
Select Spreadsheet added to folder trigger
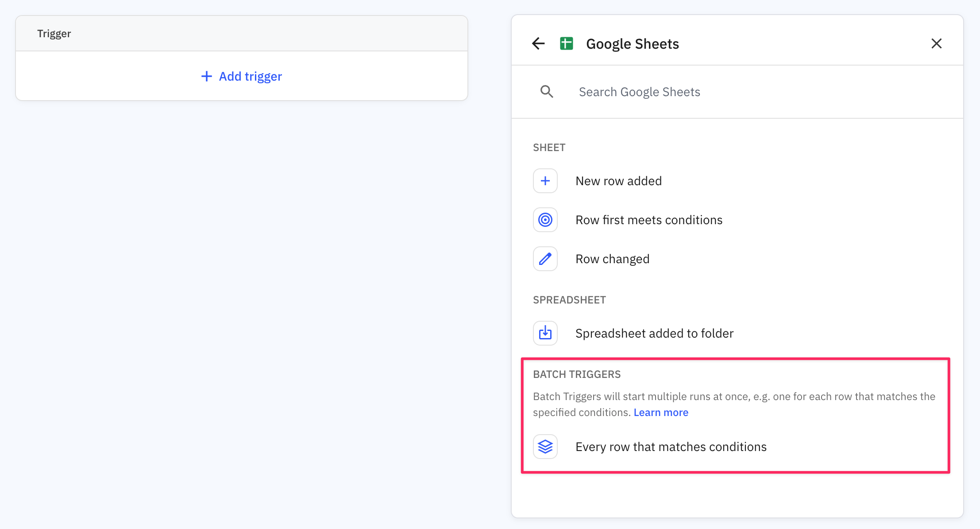pyautogui.click(x=654, y=333)
